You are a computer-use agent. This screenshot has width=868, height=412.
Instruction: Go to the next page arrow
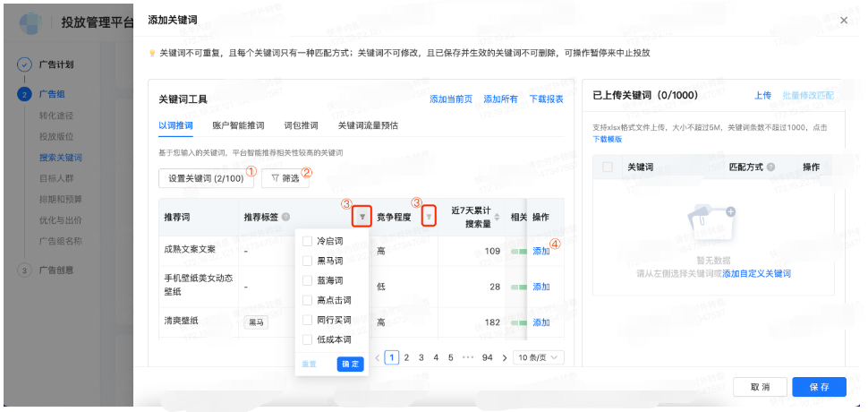coord(505,357)
